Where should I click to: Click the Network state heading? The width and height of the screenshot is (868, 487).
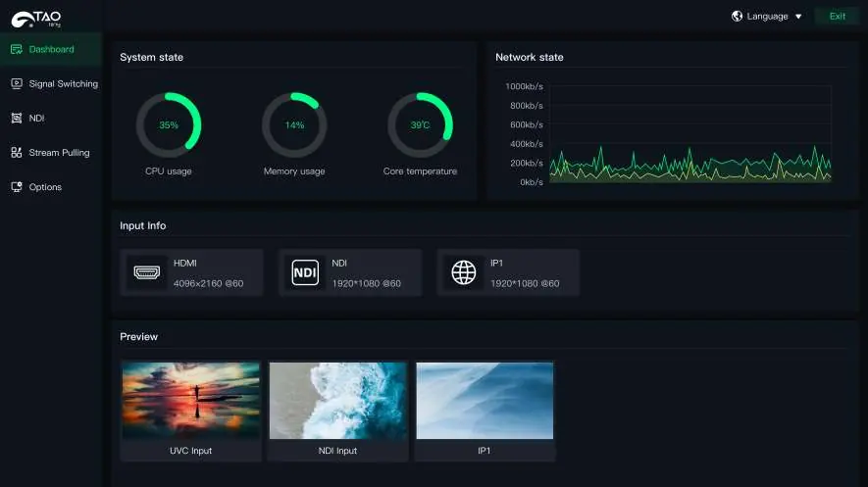pos(530,57)
